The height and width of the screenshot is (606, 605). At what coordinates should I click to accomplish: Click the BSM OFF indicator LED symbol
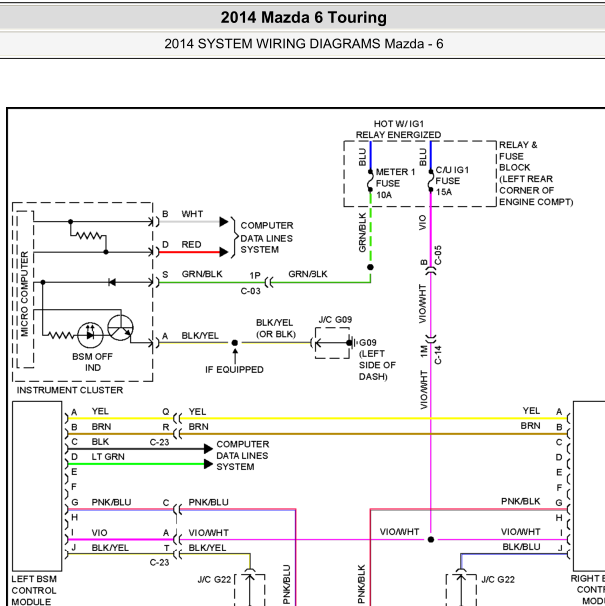point(90,335)
